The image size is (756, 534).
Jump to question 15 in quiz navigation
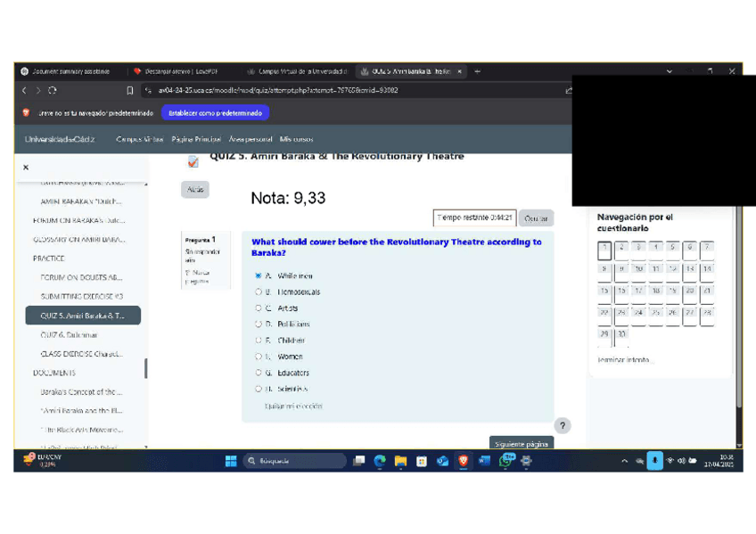coord(604,291)
